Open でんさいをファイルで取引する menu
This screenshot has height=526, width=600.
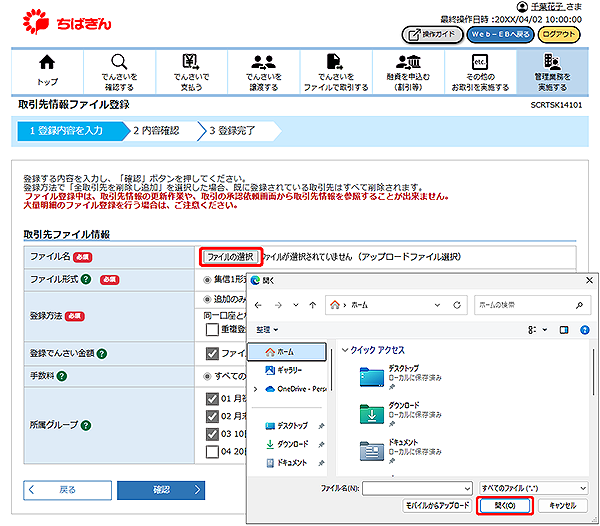(x=336, y=72)
